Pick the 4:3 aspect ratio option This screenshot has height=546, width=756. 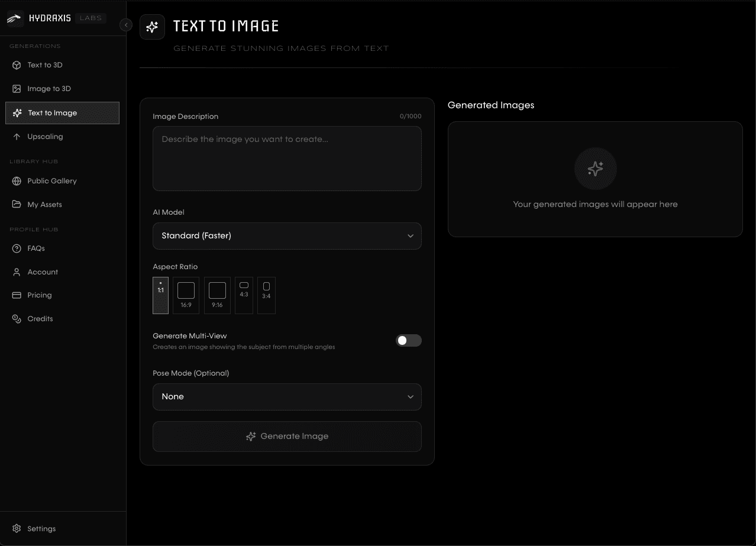point(244,295)
